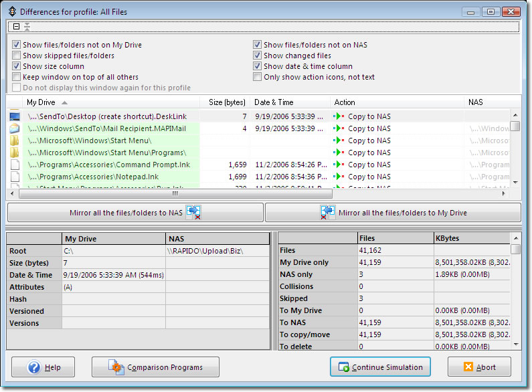This screenshot has width=532, height=392.
Task: Click the copy arrow icon in Mail Recipient row
Action: click(339, 128)
